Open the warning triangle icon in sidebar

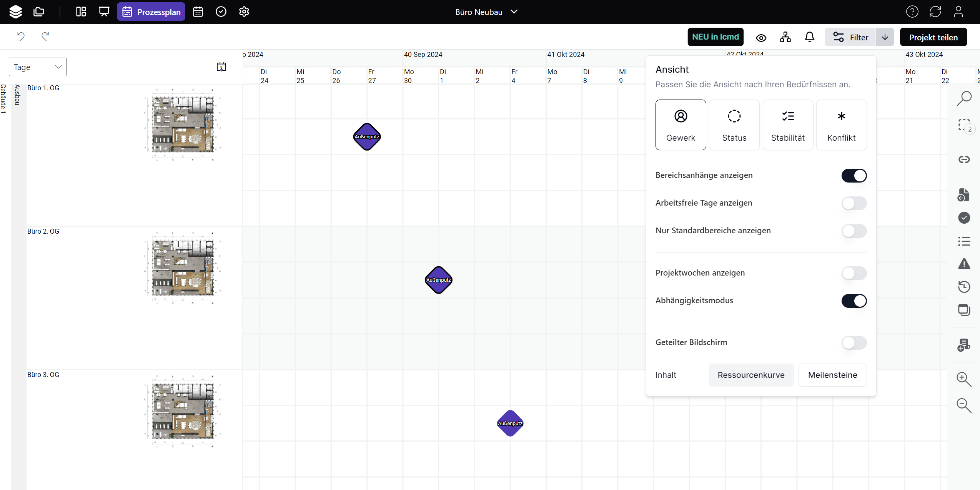tap(964, 264)
